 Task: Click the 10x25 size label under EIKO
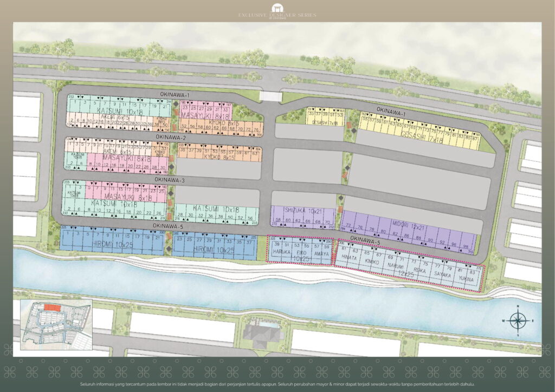coord(300,259)
